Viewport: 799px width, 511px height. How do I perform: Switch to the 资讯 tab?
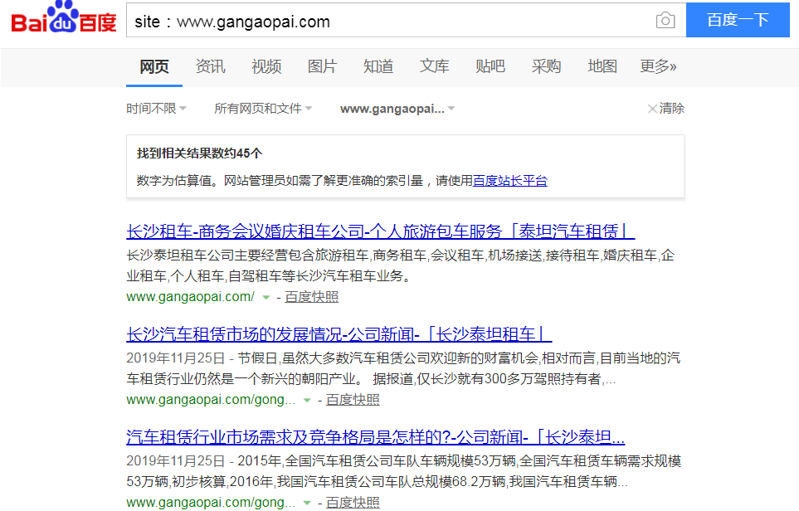coord(210,67)
